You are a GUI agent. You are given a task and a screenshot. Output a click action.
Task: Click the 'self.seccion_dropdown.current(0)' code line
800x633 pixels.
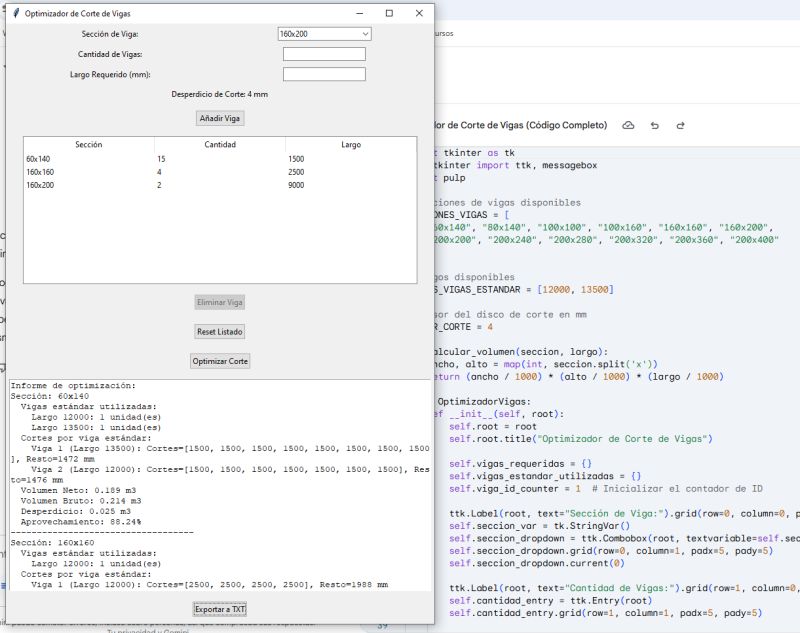536,563
